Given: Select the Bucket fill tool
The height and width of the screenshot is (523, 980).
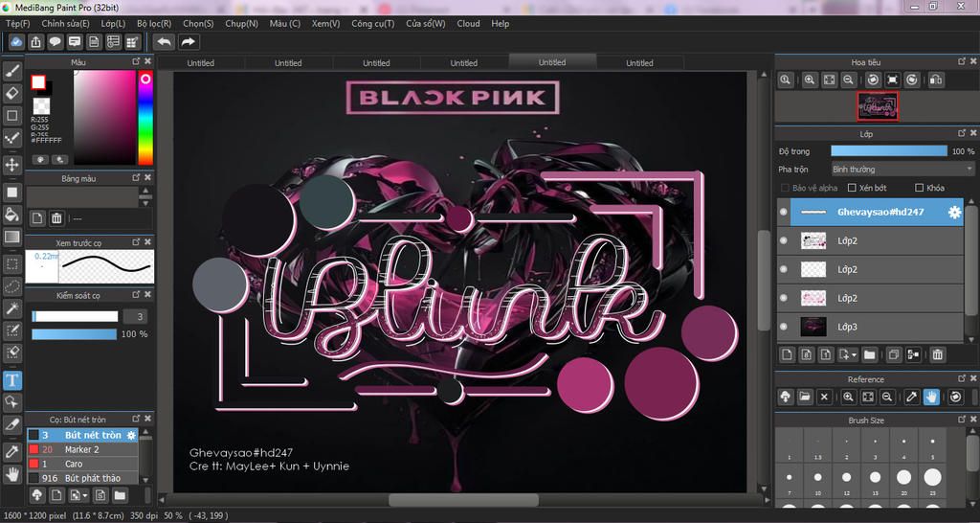Looking at the screenshot, I should coord(11,215).
